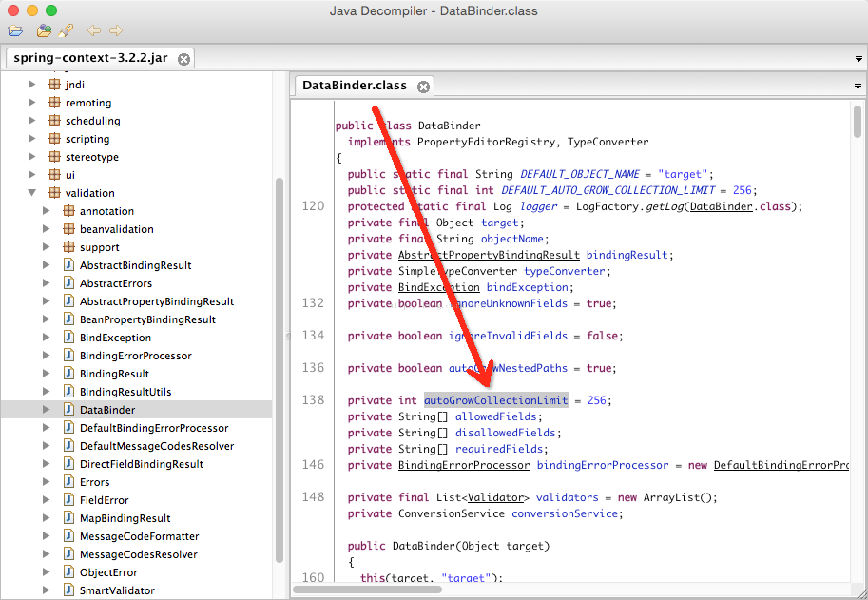Click the BindingResult class file icon

point(69,373)
